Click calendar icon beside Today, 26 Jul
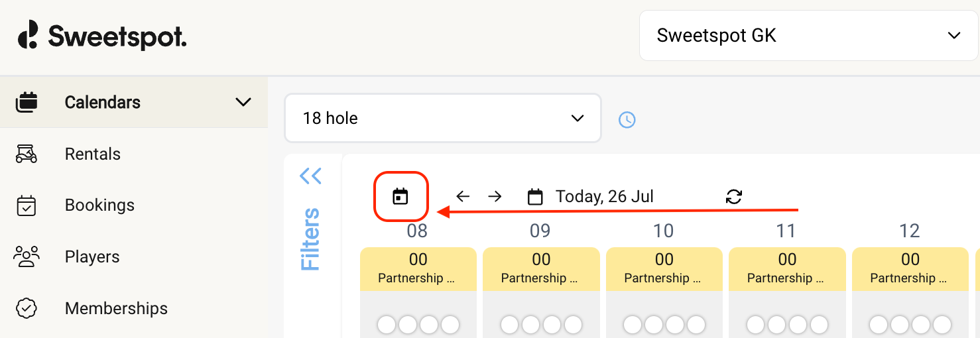980x338 pixels. 535,197
